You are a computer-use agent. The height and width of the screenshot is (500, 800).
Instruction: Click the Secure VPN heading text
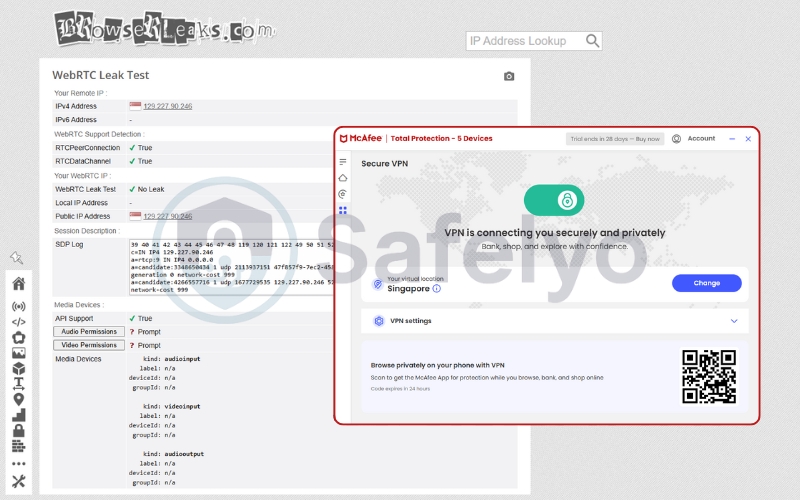click(x=385, y=164)
